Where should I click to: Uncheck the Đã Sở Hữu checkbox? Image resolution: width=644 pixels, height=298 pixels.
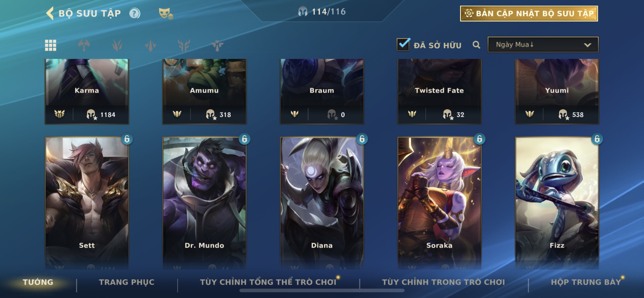[403, 44]
